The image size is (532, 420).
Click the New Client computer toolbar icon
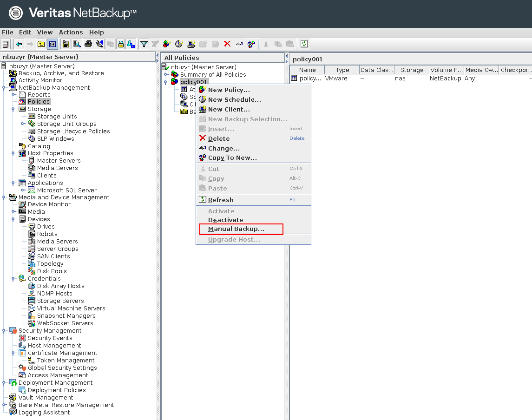(191, 44)
